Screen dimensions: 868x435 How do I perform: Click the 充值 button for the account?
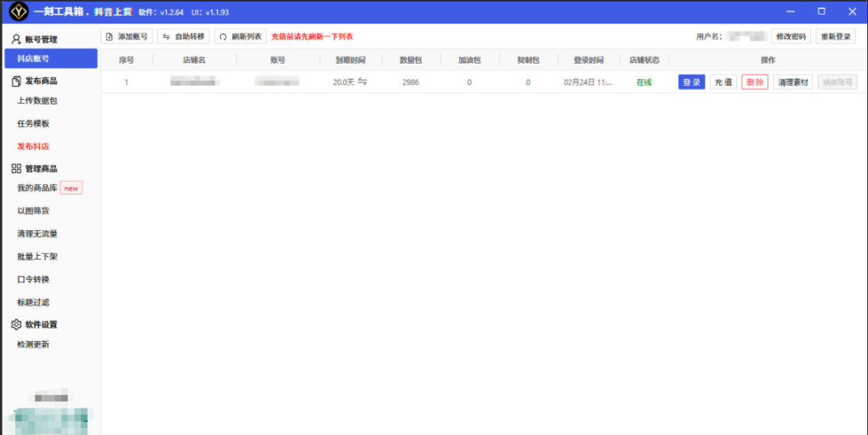(x=723, y=82)
